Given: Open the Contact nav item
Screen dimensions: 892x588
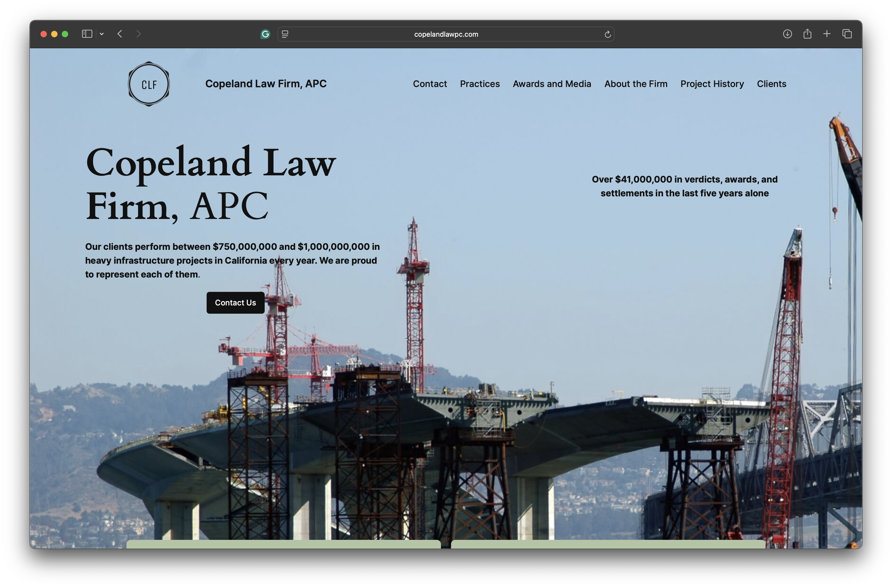Looking at the screenshot, I should [x=430, y=84].
